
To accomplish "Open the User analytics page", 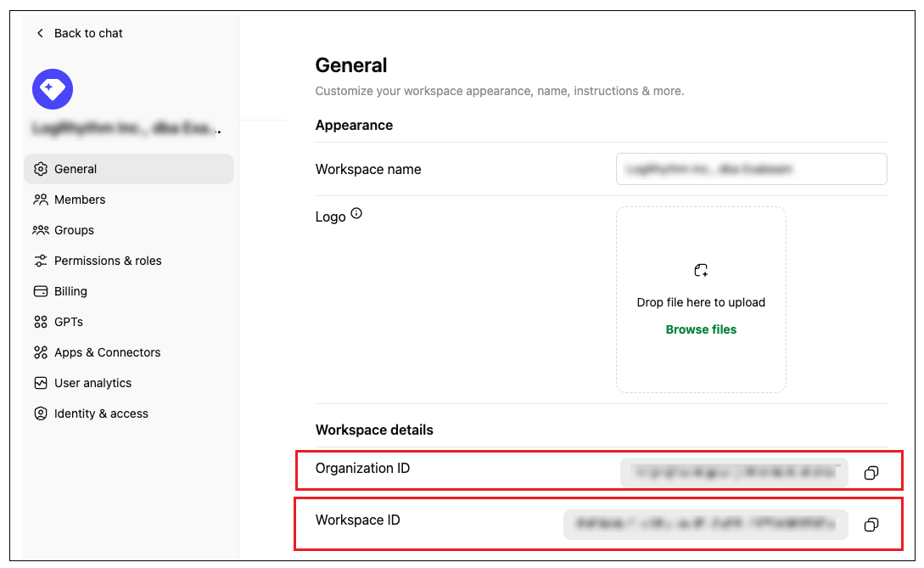I will point(92,383).
